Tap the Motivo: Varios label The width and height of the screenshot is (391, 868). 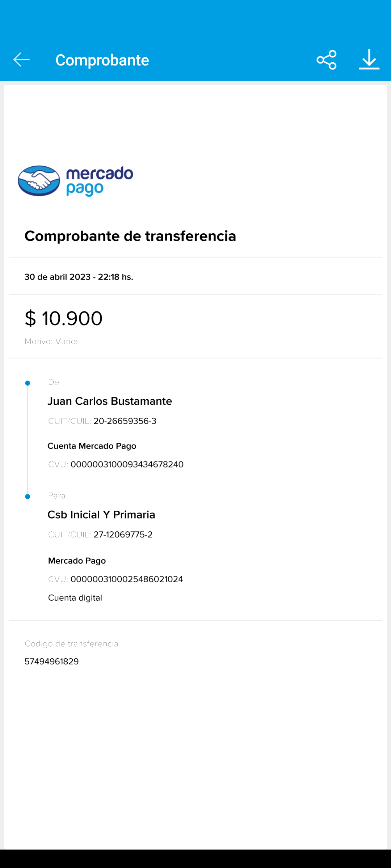pos(52,341)
